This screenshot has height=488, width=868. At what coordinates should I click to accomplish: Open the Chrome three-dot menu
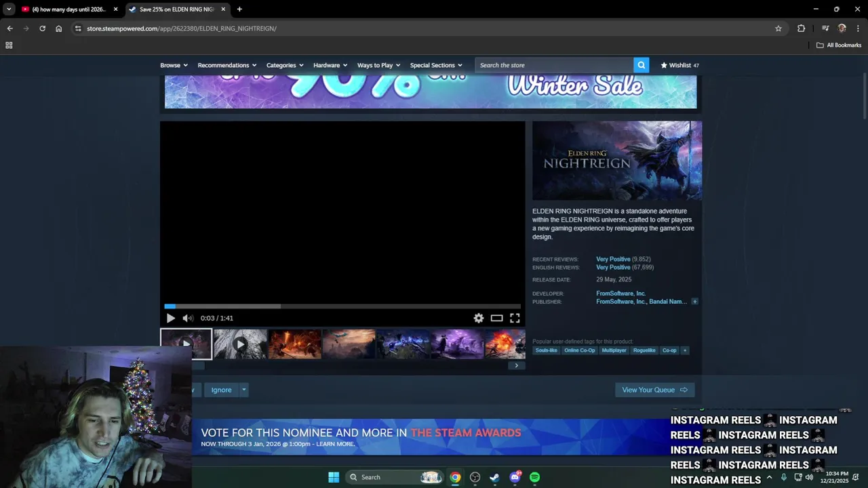click(858, 28)
